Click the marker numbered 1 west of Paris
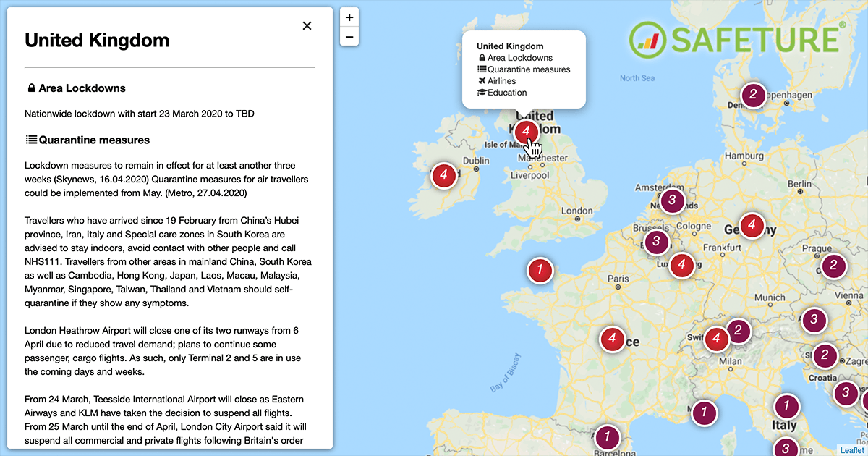The width and height of the screenshot is (868, 456). (x=540, y=270)
